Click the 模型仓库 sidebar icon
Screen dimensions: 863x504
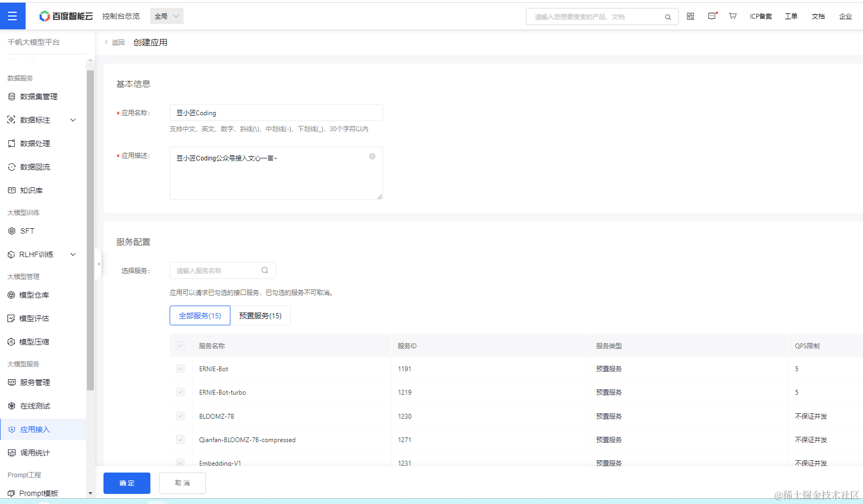[11, 295]
